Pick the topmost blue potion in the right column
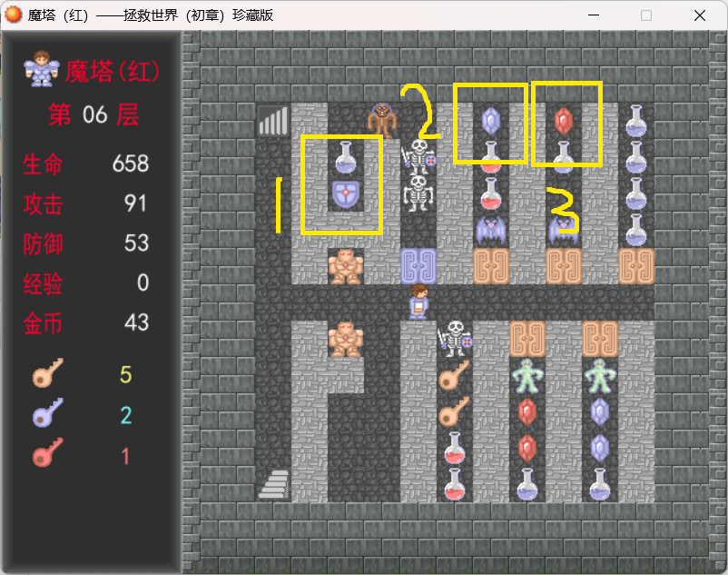Image resolution: width=728 pixels, height=575 pixels. pyautogui.click(x=635, y=121)
